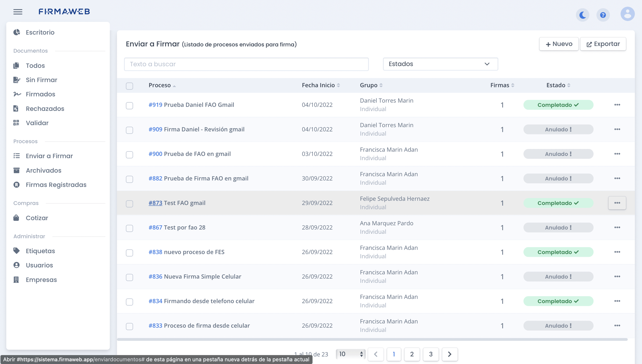Click the Validar QR code icon
This screenshot has height=364, width=642.
click(16, 123)
